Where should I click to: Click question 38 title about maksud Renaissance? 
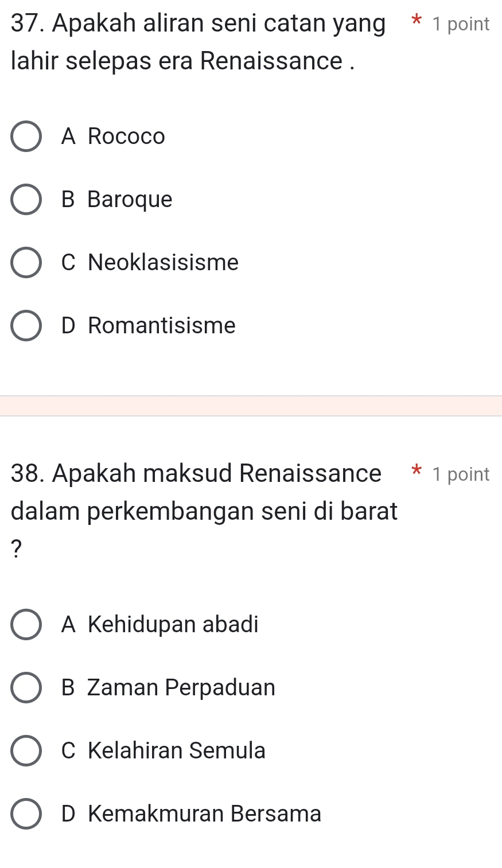click(204, 492)
